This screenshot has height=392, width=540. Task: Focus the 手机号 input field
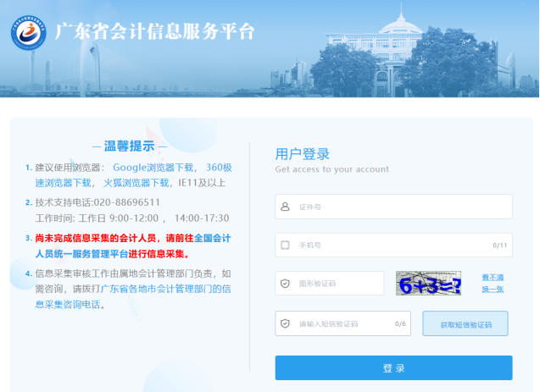coord(393,246)
